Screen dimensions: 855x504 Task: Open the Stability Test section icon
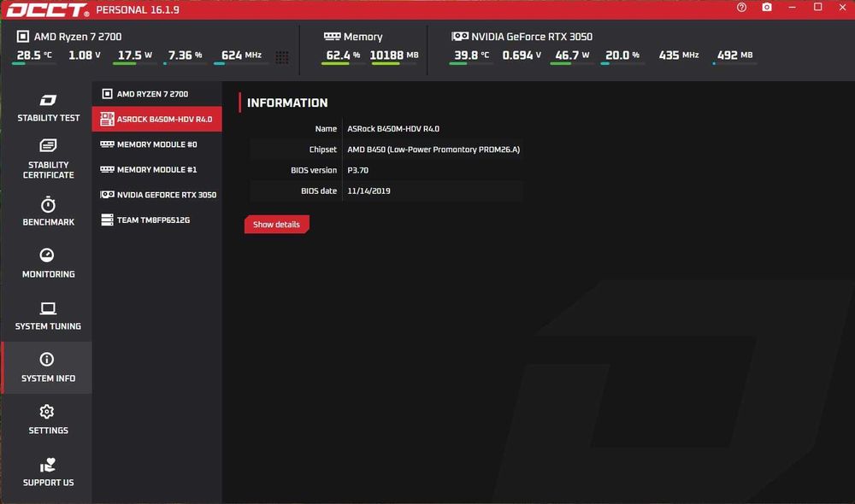click(x=47, y=100)
